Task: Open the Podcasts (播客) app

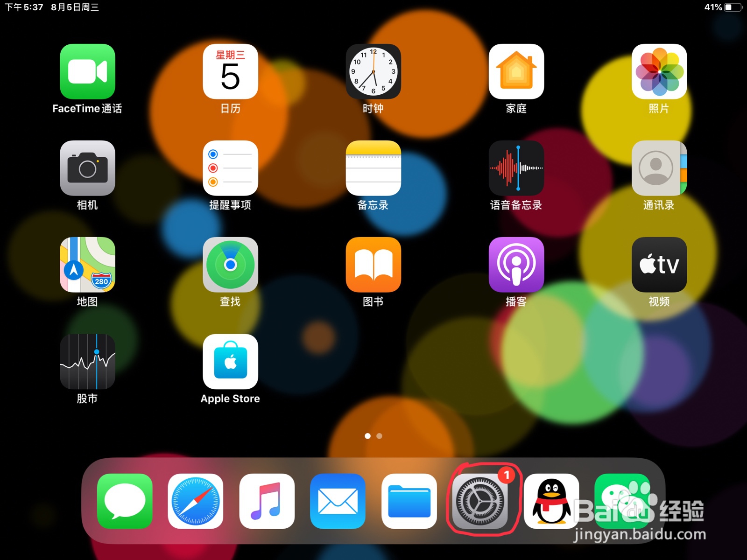Action: coord(516,265)
